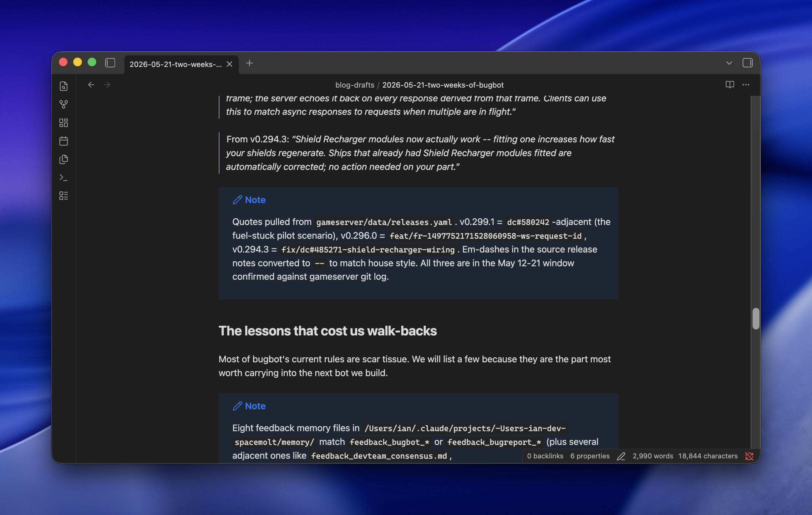Expand the tab list dropdown chevron
This screenshot has width=812, height=515.
(x=729, y=63)
